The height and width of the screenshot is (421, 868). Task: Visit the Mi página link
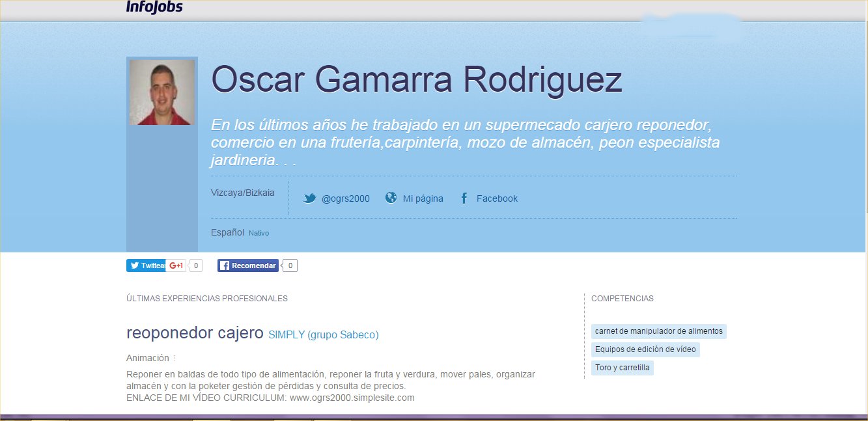pyautogui.click(x=423, y=198)
